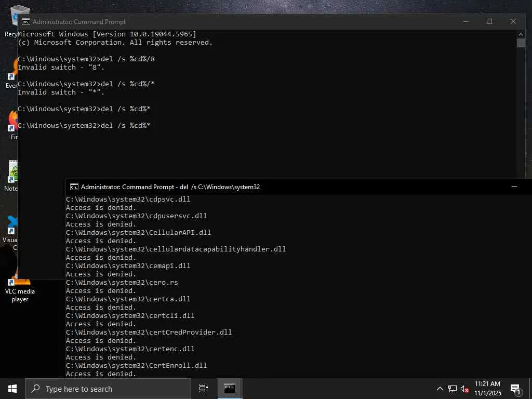Viewport: 532px width, 399px height.
Task: Click the path line ending certCredProvider.dll
Action: point(149,332)
